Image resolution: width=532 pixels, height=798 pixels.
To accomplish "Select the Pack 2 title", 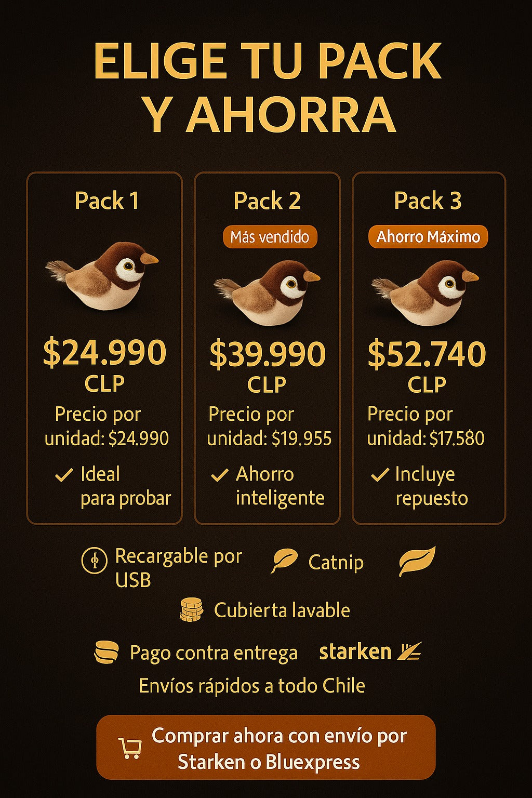I will (x=267, y=201).
